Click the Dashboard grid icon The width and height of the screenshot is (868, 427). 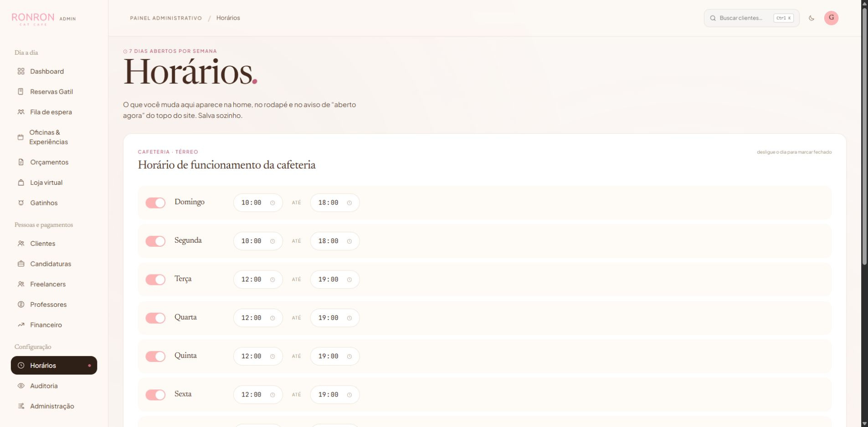click(21, 71)
